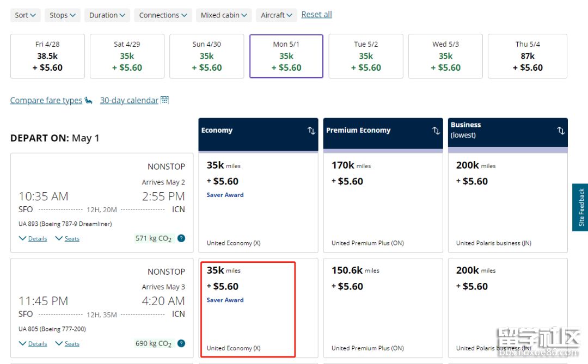
Task: Click the Arrives May 2 label
Action: (x=163, y=182)
